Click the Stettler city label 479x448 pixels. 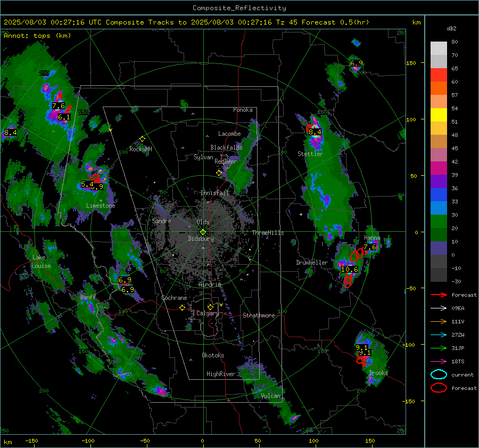pos(310,154)
